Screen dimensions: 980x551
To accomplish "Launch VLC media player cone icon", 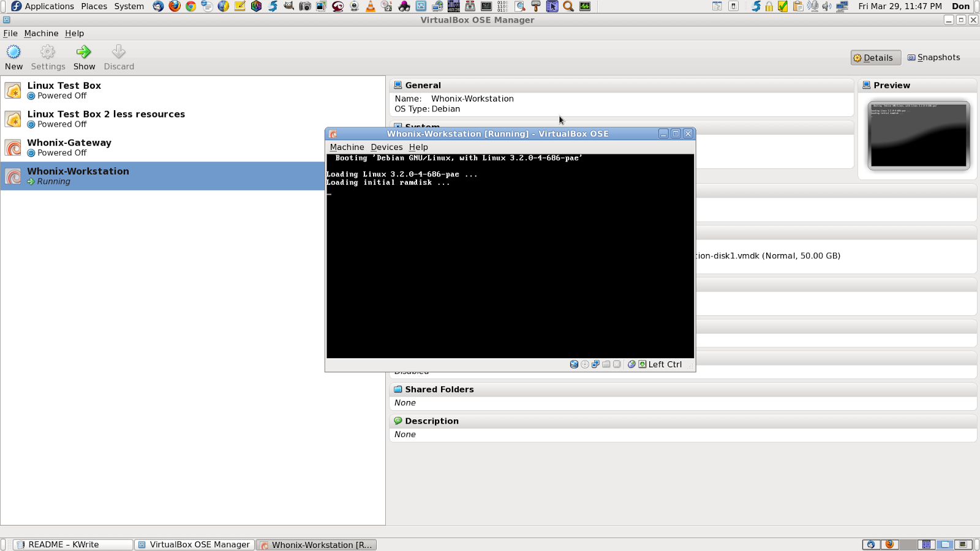I will click(x=371, y=6).
